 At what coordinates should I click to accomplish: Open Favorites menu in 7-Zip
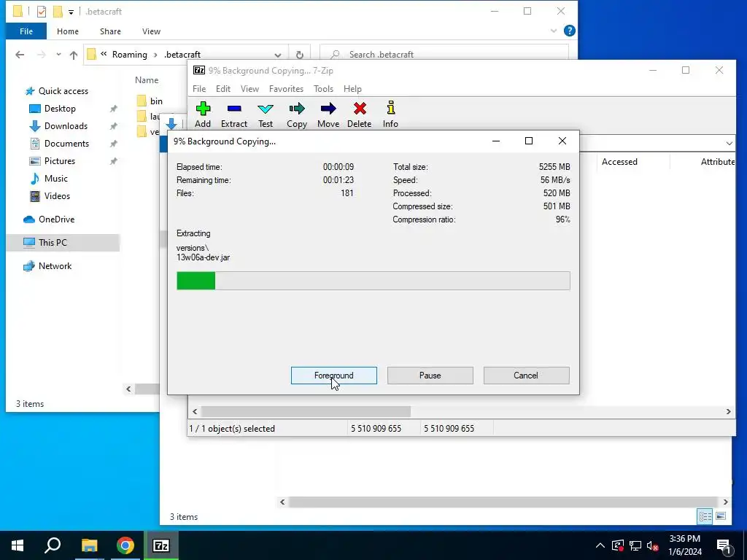[x=286, y=89]
